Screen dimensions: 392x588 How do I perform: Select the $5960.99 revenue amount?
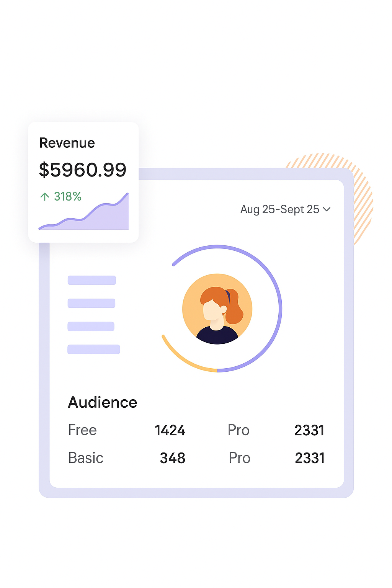(82, 170)
